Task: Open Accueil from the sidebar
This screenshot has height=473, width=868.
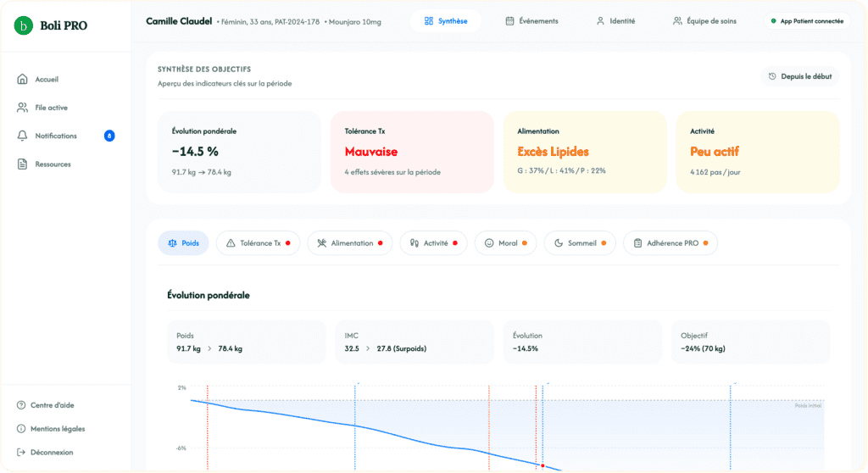Action: tap(46, 80)
